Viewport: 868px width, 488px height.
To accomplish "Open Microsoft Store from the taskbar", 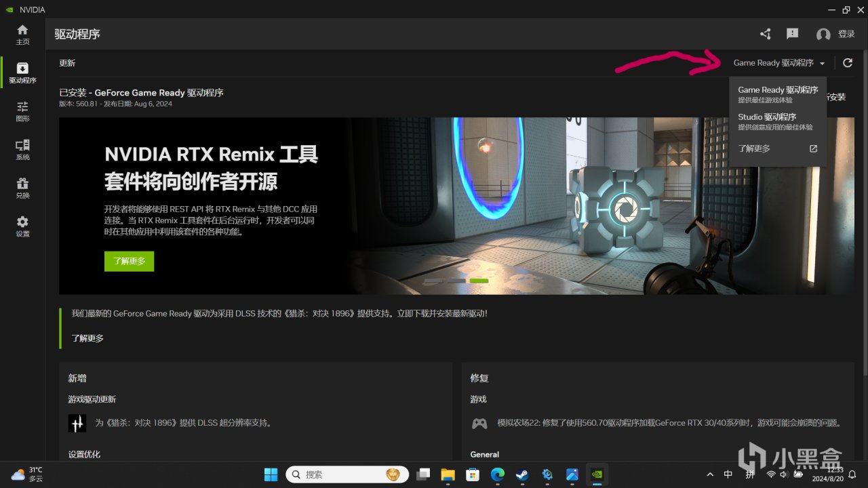I will [x=473, y=474].
